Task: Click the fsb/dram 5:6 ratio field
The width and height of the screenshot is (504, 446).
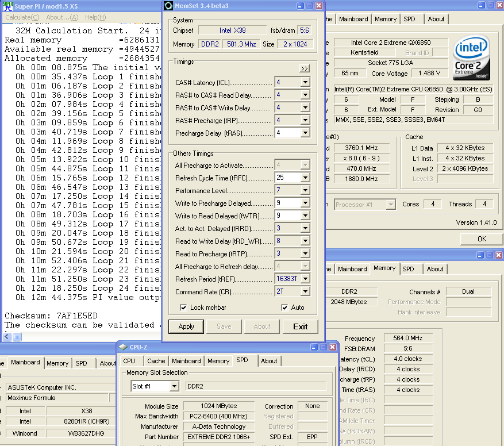Action: coord(305,30)
